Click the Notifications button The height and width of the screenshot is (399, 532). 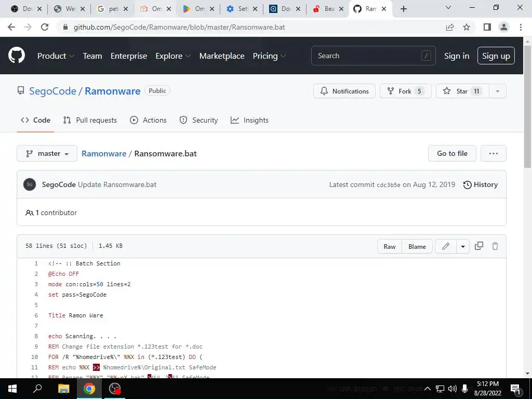click(344, 91)
